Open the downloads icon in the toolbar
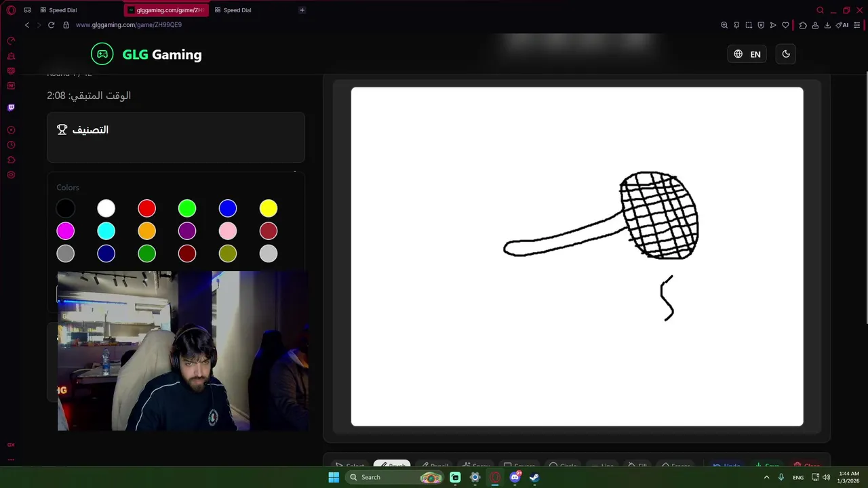868x488 pixels. 828,25
